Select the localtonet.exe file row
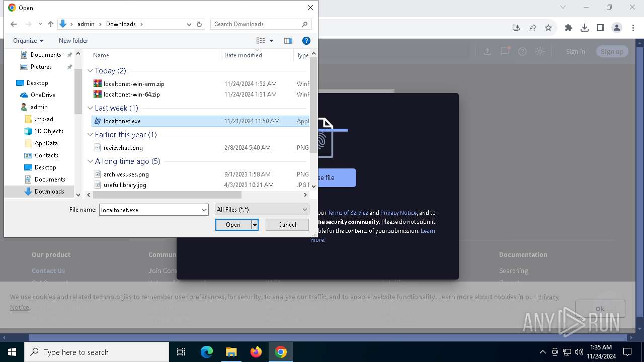The width and height of the screenshot is (644, 362). (200, 121)
